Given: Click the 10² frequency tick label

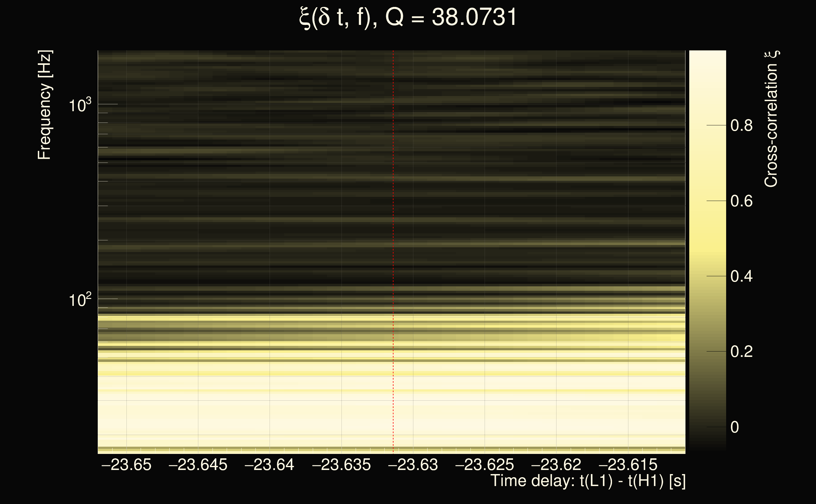Looking at the screenshot, I should 80,300.
